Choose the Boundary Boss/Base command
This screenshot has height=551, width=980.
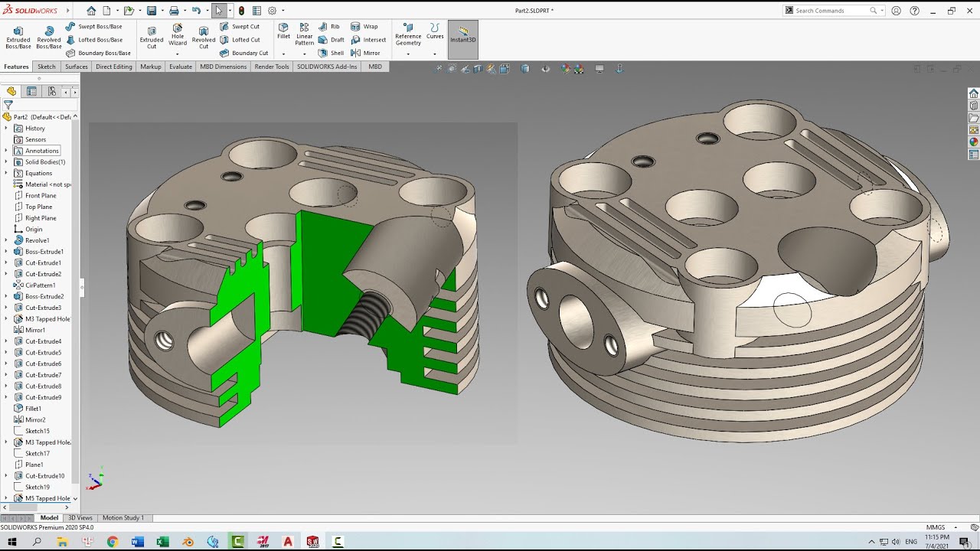98,53
